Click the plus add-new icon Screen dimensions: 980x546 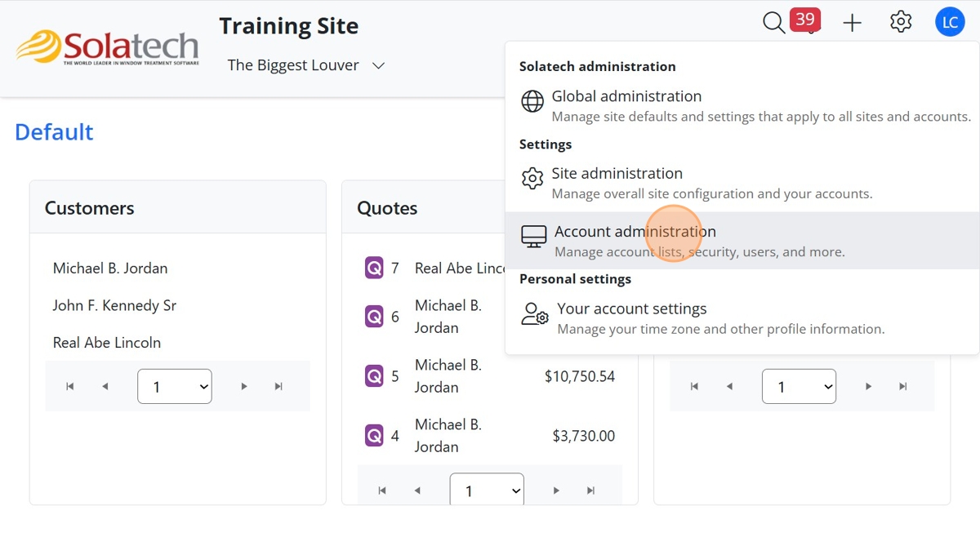coord(852,23)
